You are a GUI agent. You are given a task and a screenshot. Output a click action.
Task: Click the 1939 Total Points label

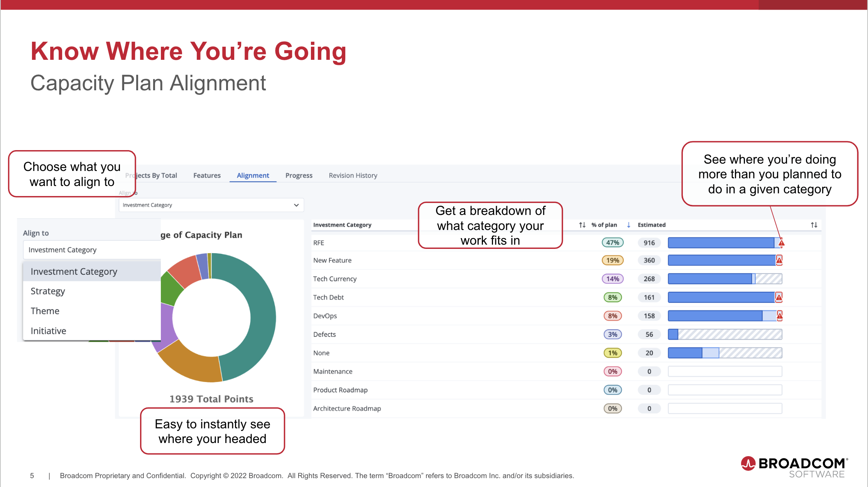pyautogui.click(x=211, y=399)
